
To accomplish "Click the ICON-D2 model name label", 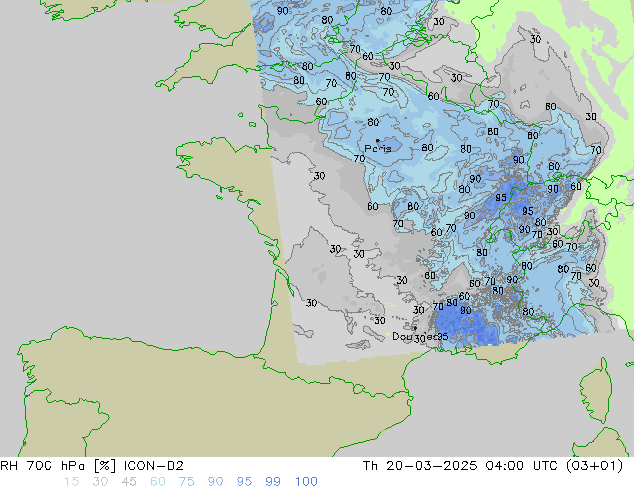I will click(x=154, y=466).
